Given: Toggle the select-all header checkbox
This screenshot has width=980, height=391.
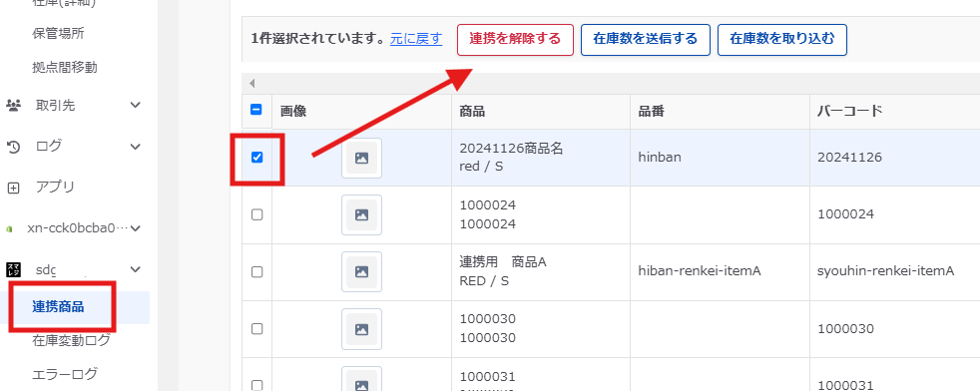Looking at the screenshot, I should tap(256, 110).
